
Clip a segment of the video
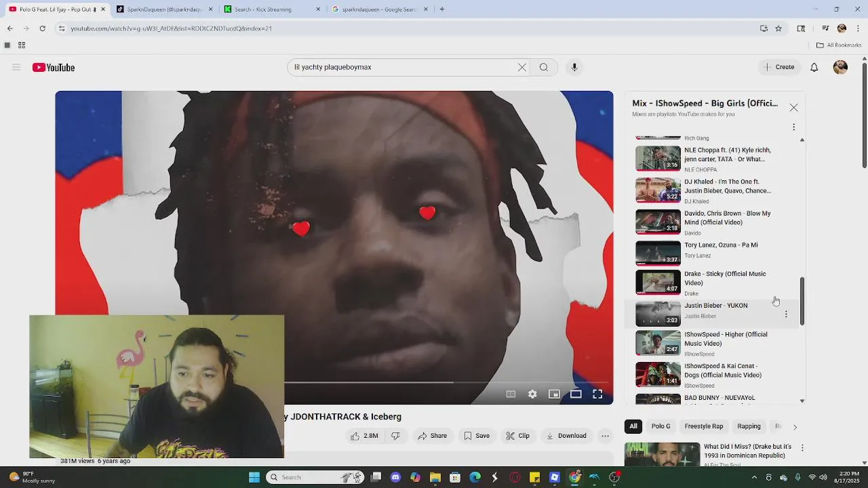[x=517, y=436]
